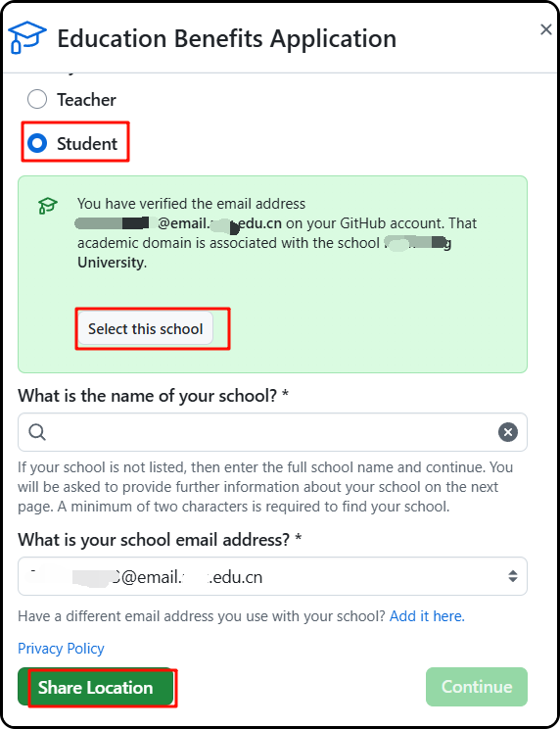560x729 pixels.
Task: Open the school email address dropdown
Action: [272, 576]
